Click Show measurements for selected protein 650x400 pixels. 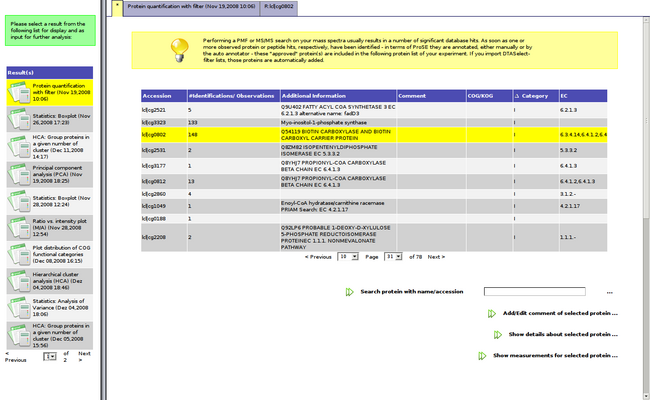[555, 356]
